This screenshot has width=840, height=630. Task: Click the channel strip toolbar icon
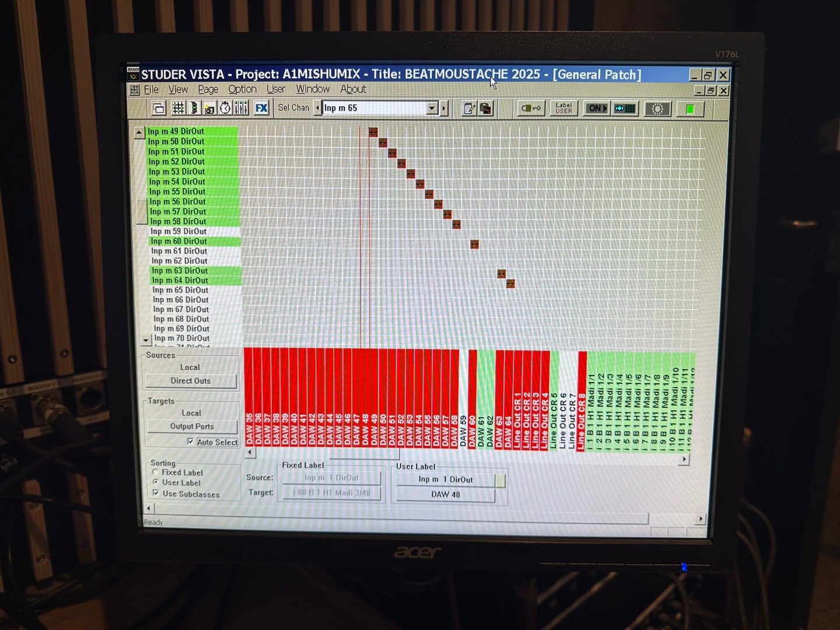[194, 108]
